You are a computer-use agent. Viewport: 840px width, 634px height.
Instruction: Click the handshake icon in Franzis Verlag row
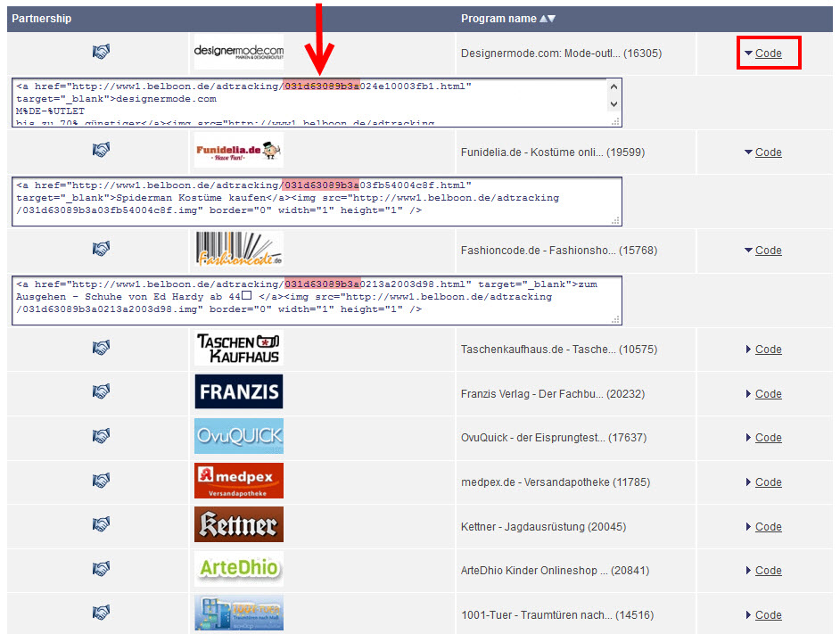pos(101,391)
